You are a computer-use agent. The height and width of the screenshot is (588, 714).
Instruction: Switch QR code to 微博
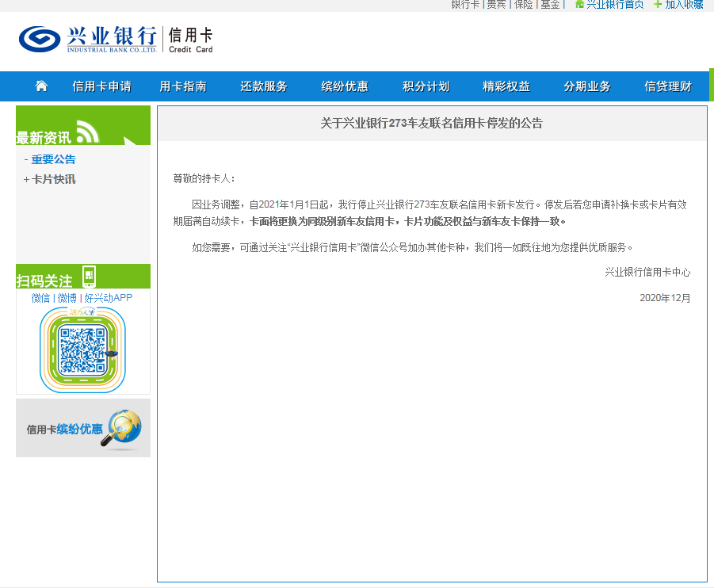(x=67, y=298)
